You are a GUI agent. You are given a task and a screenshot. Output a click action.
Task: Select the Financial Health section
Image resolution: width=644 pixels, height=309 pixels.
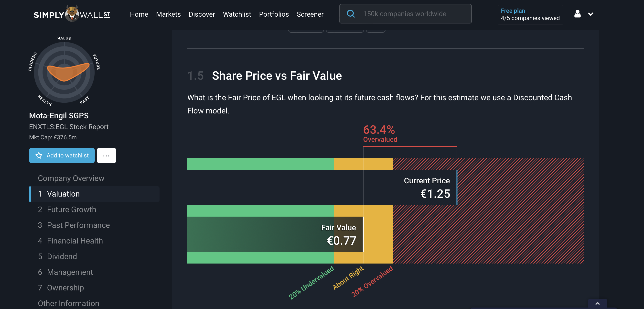(x=75, y=241)
